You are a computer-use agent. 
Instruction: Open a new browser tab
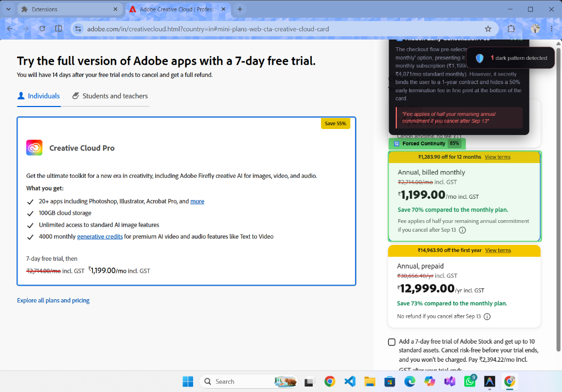point(240,9)
